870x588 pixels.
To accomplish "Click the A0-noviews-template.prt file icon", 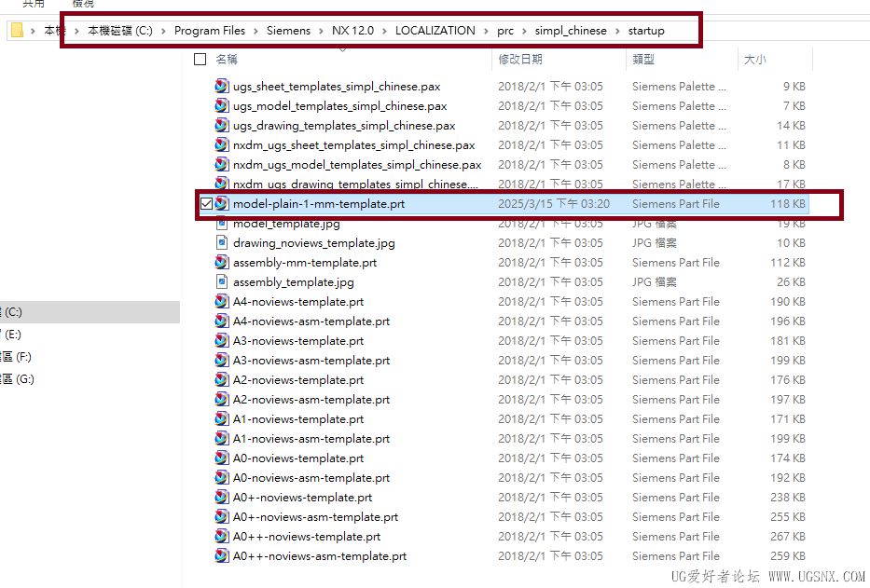I will [221, 458].
